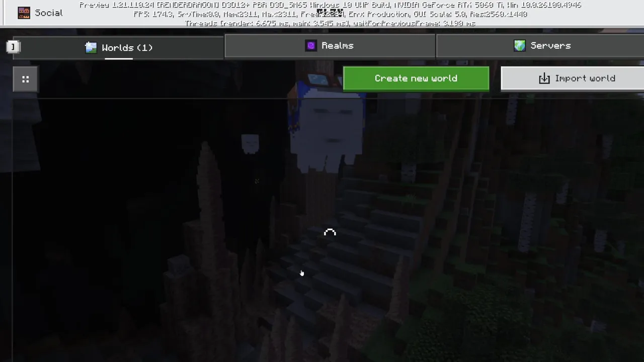Toggle the grid view layout button

tap(25, 79)
